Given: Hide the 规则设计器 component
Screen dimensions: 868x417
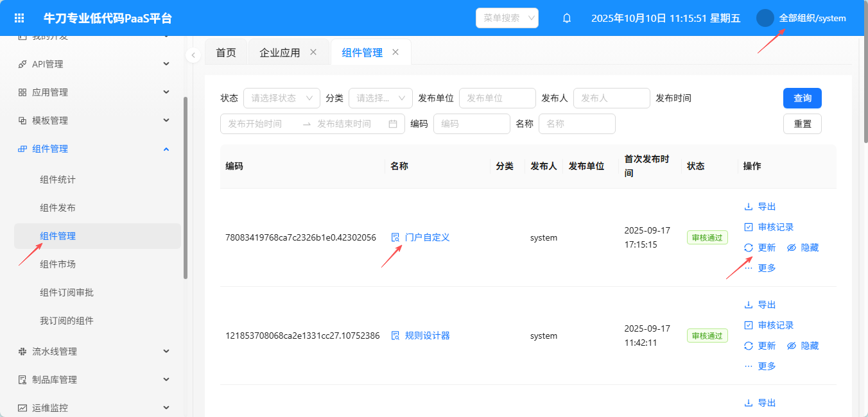Looking at the screenshot, I should (803, 346).
